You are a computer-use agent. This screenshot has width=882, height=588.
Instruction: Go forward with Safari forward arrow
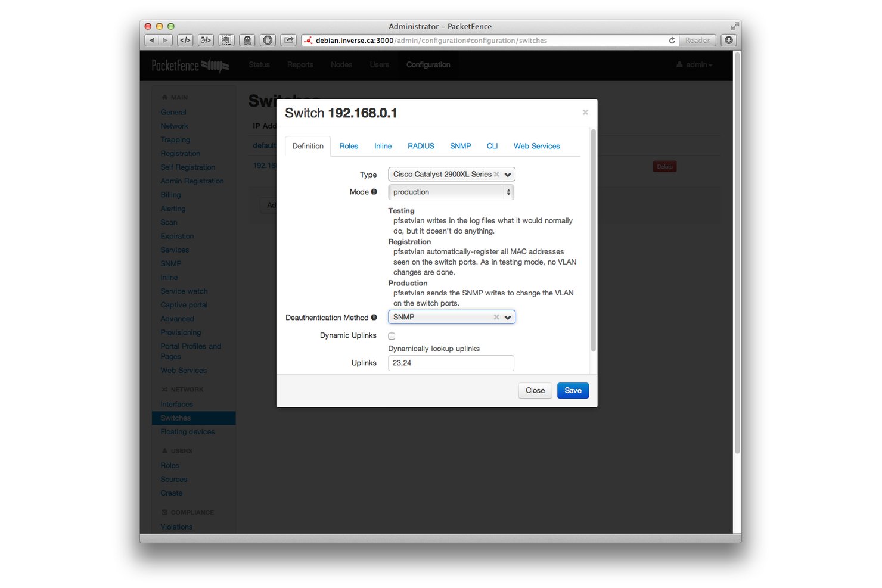(x=166, y=40)
